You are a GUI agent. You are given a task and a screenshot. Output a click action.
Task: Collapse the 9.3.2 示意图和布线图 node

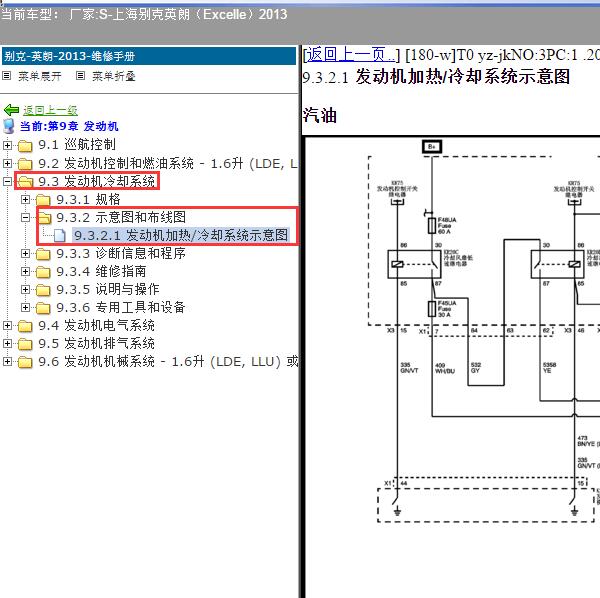tap(25, 217)
